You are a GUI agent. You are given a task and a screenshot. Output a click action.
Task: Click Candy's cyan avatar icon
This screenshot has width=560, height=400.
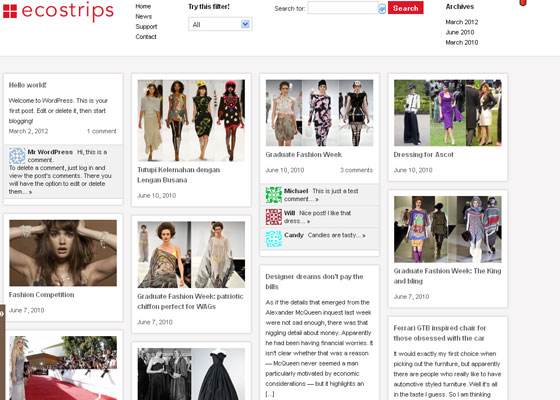click(274, 239)
